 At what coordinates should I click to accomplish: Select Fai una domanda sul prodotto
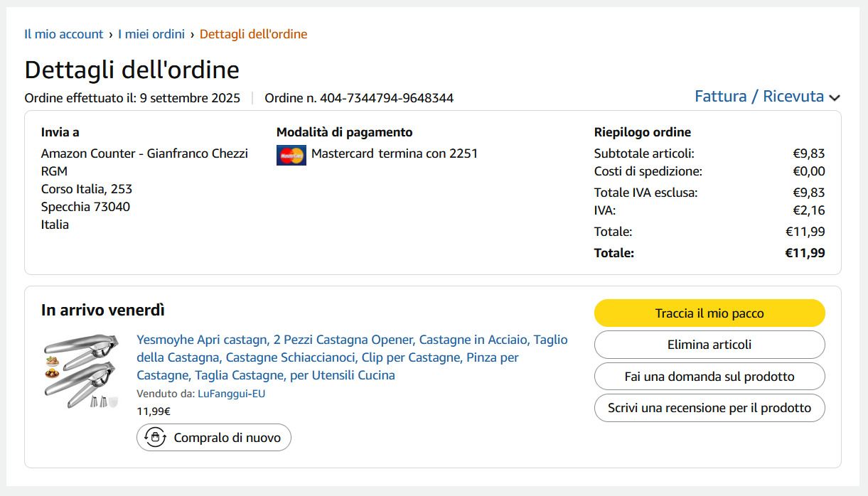[709, 377]
